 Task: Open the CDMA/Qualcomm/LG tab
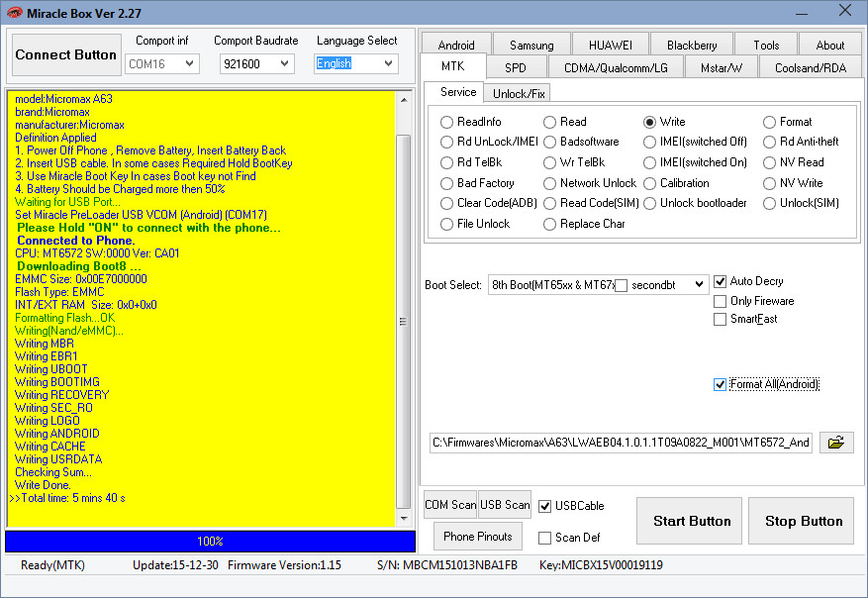[616, 68]
